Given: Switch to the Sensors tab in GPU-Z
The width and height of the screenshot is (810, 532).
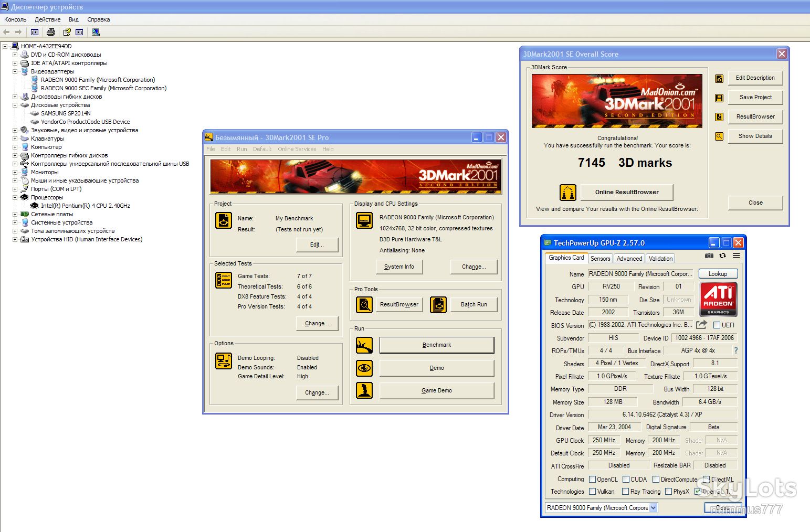Looking at the screenshot, I should [600, 259].
